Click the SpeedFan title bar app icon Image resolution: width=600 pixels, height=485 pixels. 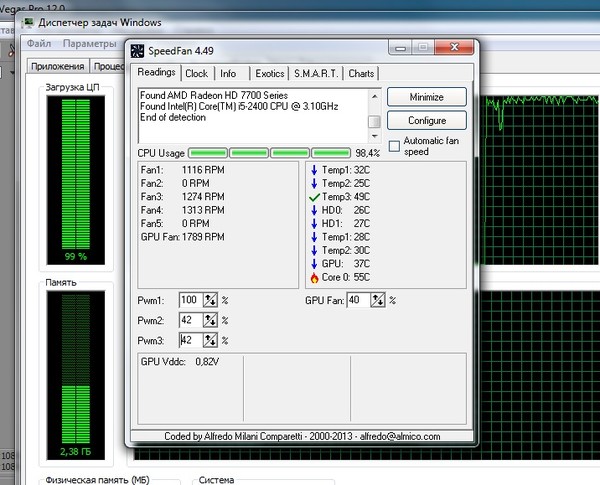pos(136,50)
